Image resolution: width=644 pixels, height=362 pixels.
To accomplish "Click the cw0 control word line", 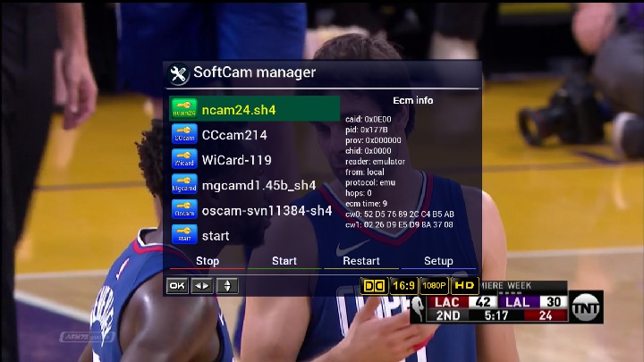I will 400,215.
